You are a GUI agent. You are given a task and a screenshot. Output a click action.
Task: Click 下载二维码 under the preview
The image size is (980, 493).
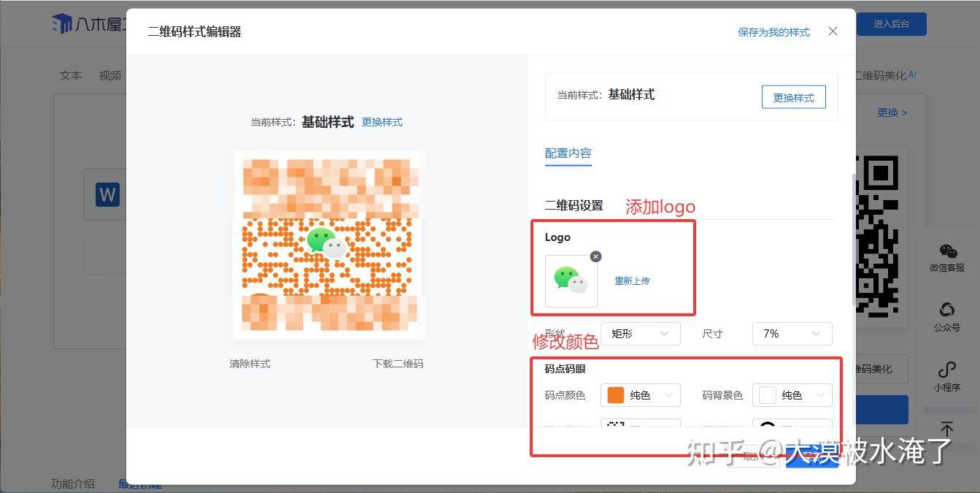(x=398, y=364)
